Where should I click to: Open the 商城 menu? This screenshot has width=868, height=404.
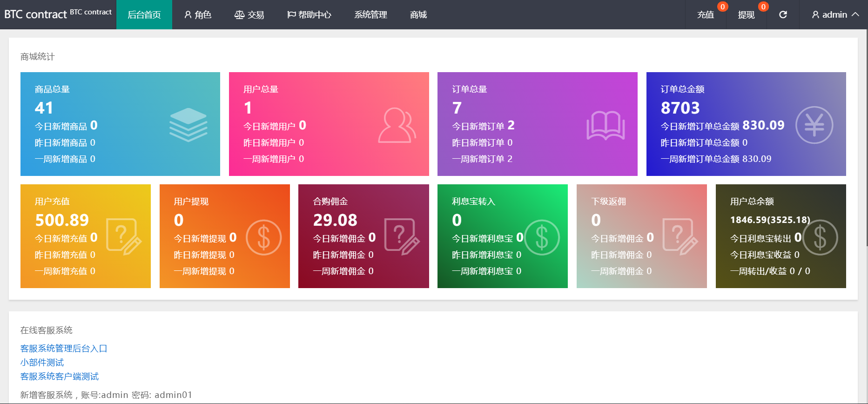(418, 14)
